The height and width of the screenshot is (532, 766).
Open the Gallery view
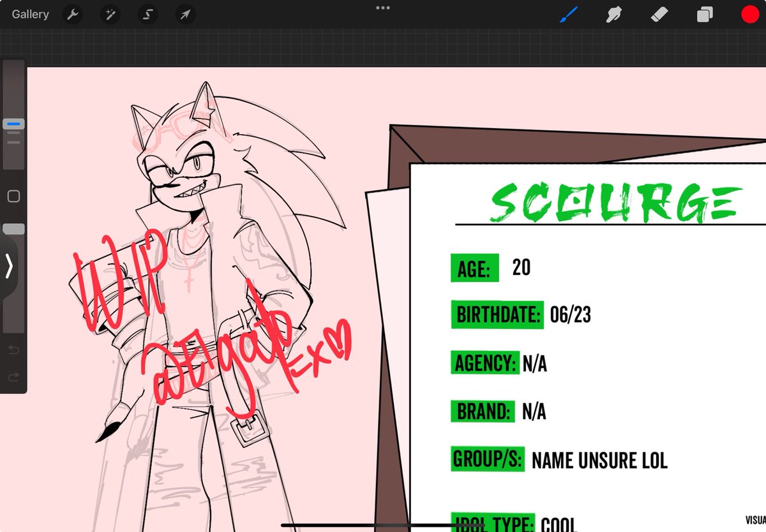30,14
